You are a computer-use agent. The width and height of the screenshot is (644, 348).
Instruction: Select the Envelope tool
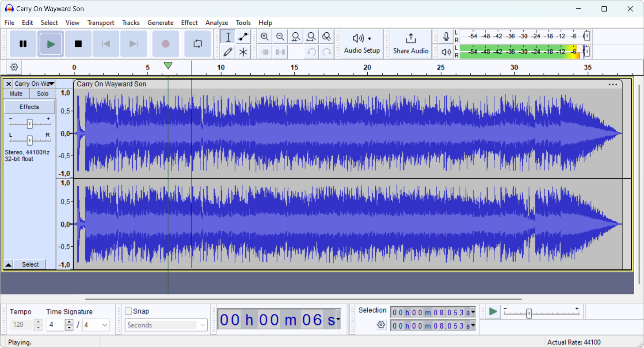click(243, 37)
